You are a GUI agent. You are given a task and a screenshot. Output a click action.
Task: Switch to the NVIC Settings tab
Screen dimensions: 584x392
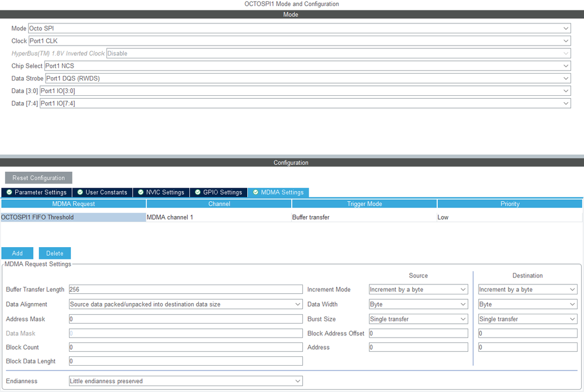161,192
